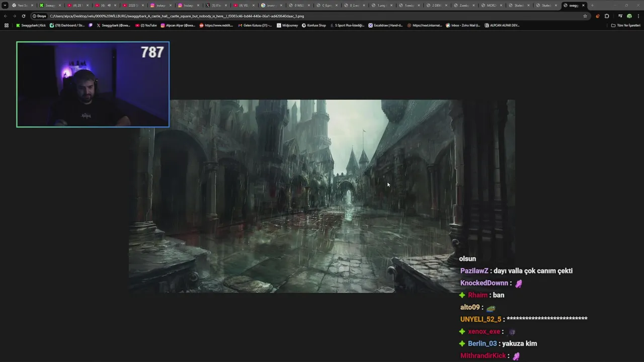Close the 1.png tab
644x362 pixels.
pos(391,5)
